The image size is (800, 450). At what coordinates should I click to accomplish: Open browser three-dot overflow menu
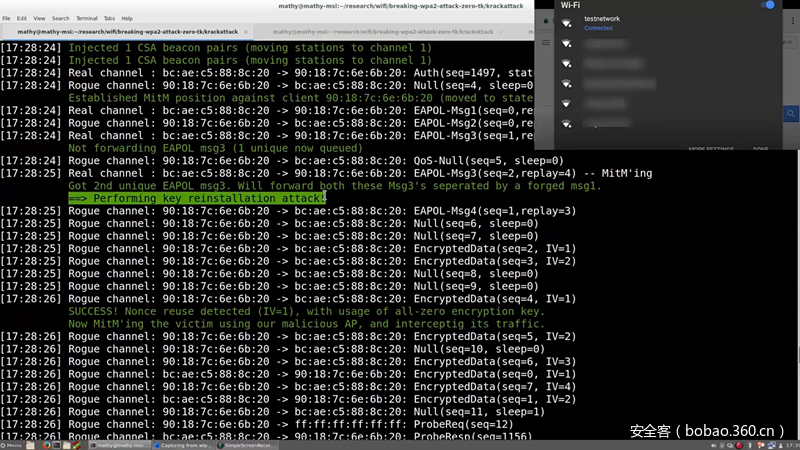tap(792, 21)
